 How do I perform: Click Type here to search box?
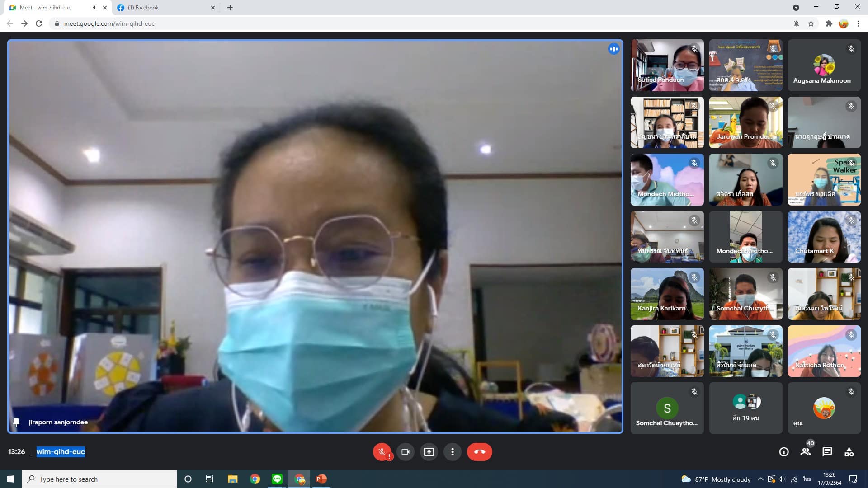pyautogui.click(x=99, y=479)
